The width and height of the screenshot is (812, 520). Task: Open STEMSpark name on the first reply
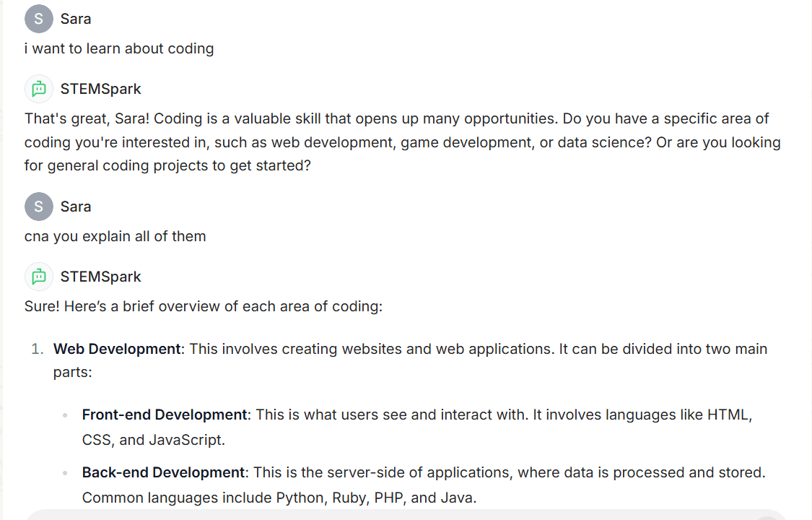tap(100, 89)
